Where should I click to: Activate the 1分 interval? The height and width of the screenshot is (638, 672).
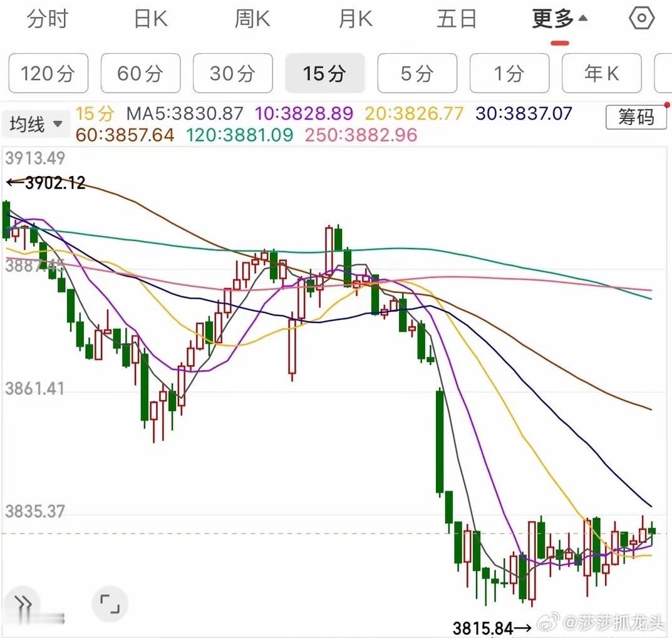click(509, 73)
